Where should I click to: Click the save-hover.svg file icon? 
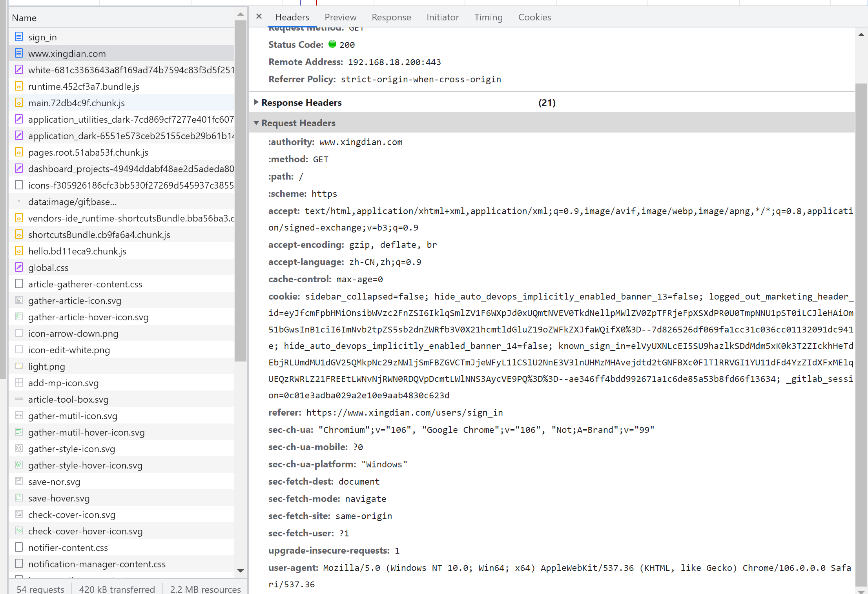pyautogui.click(x=18, y=498)
